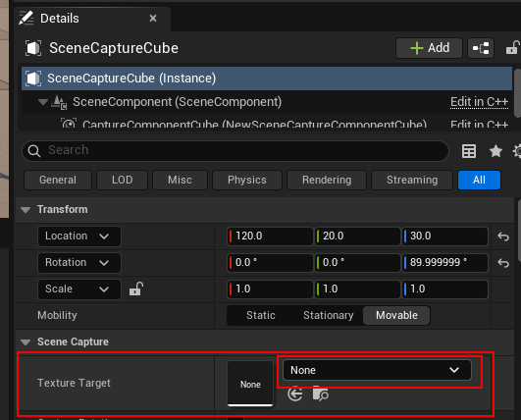
Task: Click the Add component button
Action: click(x=429, y=48)
